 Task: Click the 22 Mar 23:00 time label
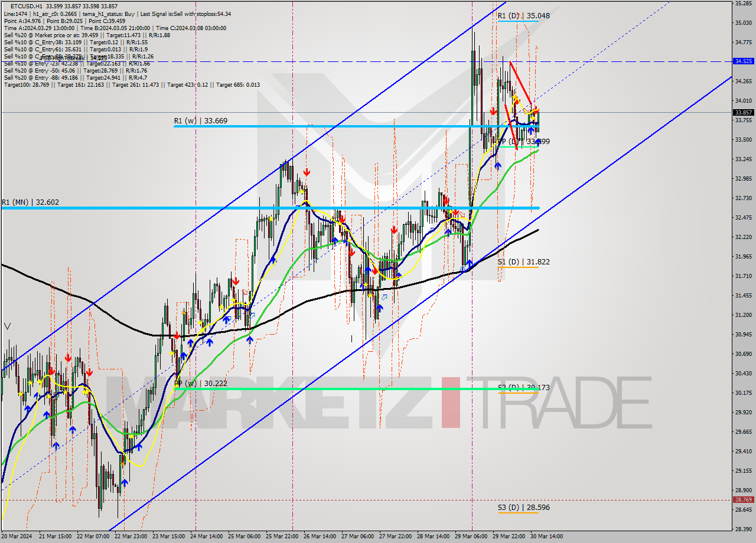coord(131,537)
